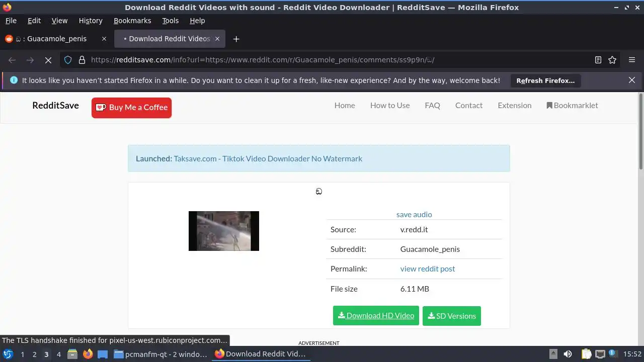Screen dimensions: 644x362
Task: Click the Bookmarklet nav link
Action: [572, 105]
